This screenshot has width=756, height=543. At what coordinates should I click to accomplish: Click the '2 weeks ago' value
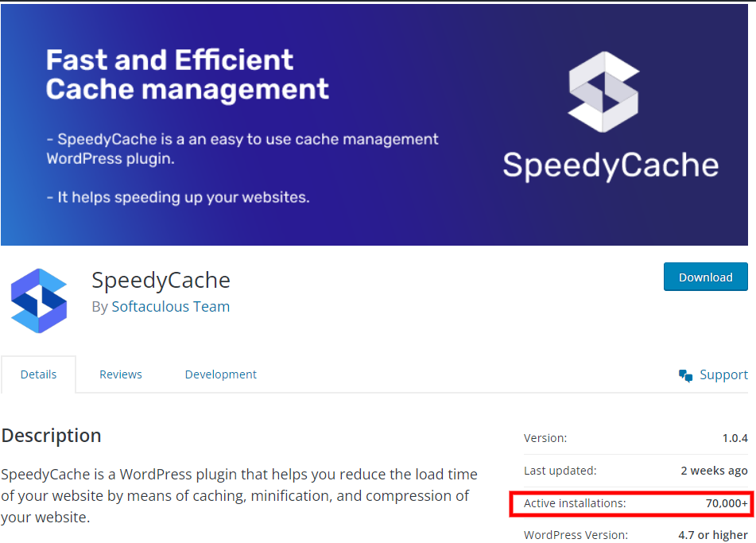[714, 471]
